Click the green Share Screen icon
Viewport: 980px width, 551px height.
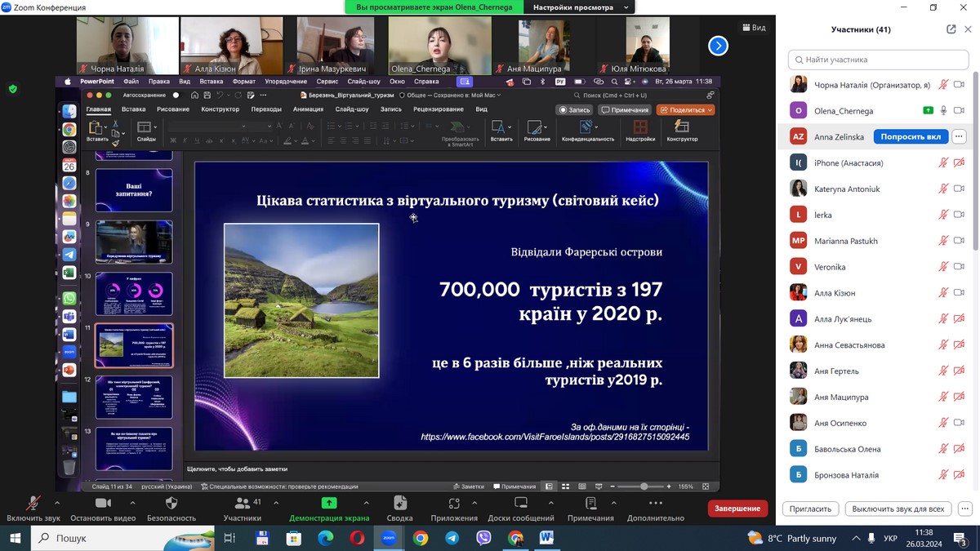[x=329, y=504]
